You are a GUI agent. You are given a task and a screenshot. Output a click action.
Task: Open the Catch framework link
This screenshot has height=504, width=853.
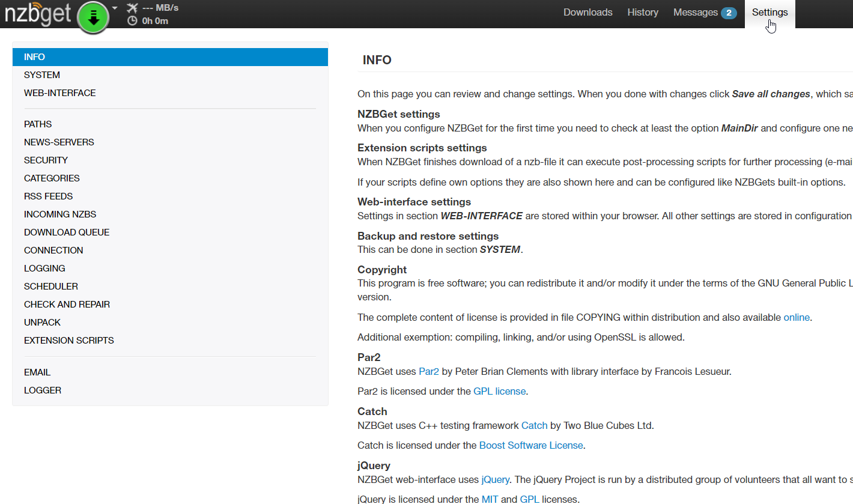[x=535, y=425]
